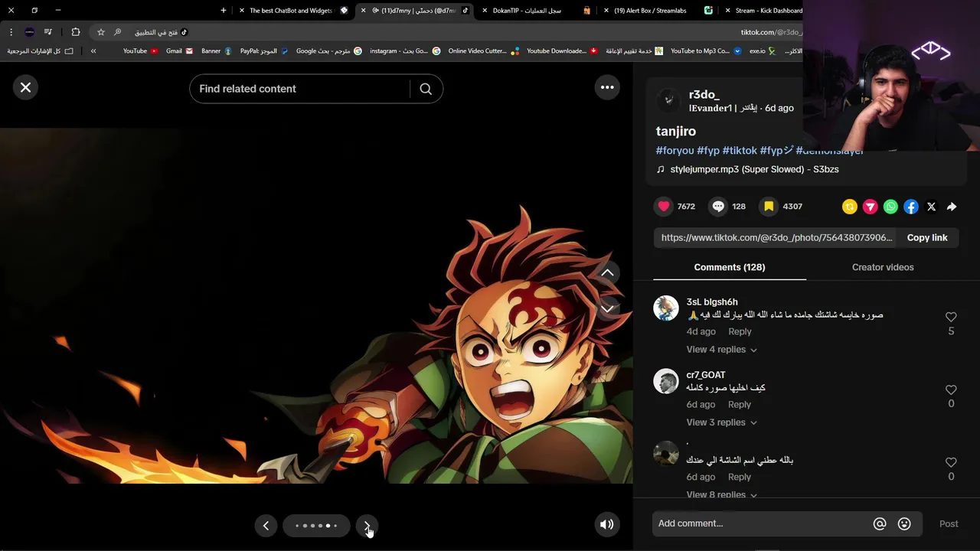Expand View 8 replies
Viewport: 980px width, 551px height.
click(721, 494)
